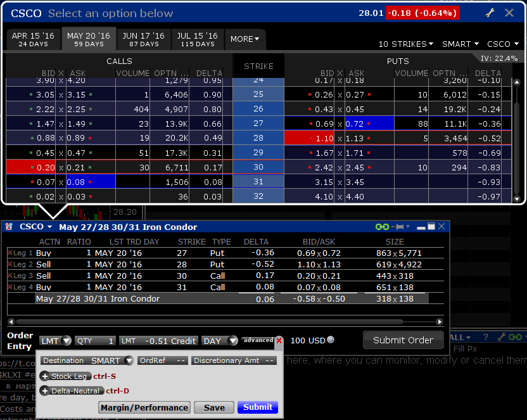
Task: Remove Leg 2 with its red X
Action: (10, 264)
